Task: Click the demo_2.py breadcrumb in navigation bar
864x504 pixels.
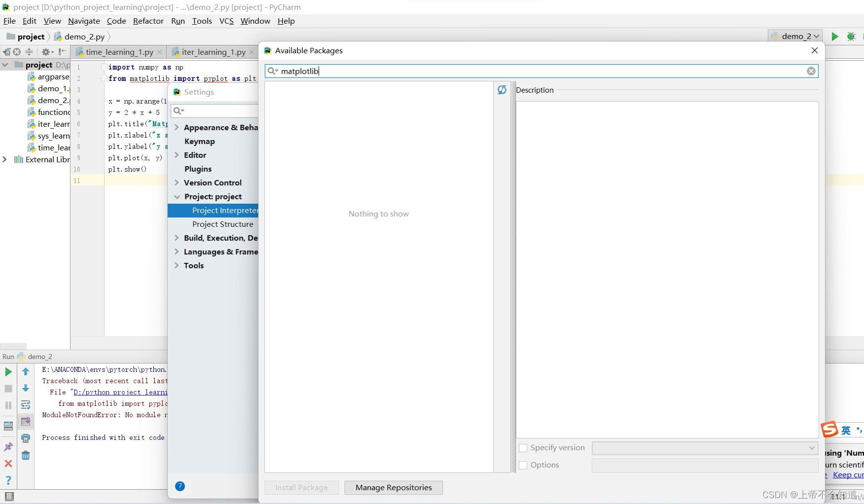Action: [79, 36]
